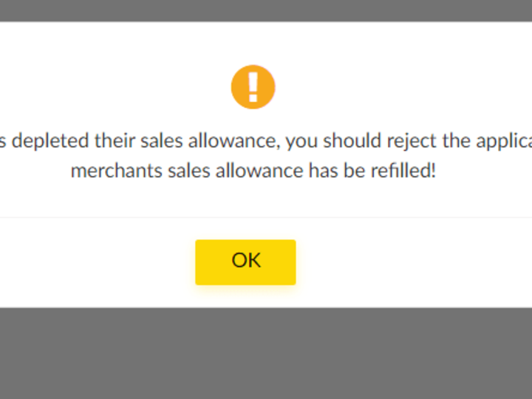This screenshot has width=532, height=399.
Task: Click the word "their" in the warning text
Action: tap(115, 141)
